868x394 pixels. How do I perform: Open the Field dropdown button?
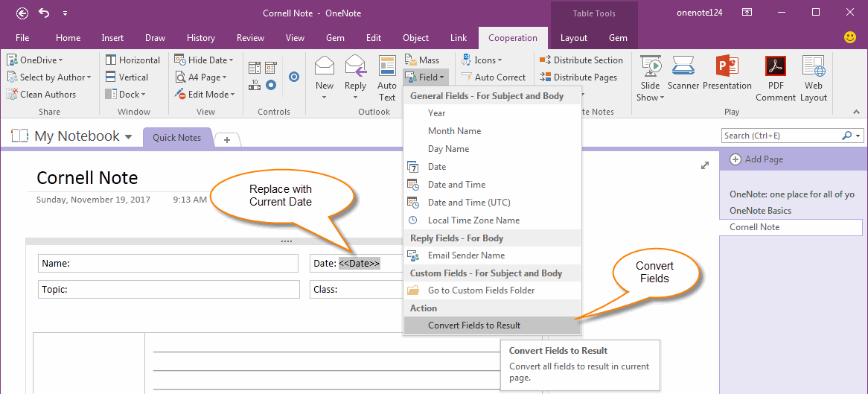424,77
